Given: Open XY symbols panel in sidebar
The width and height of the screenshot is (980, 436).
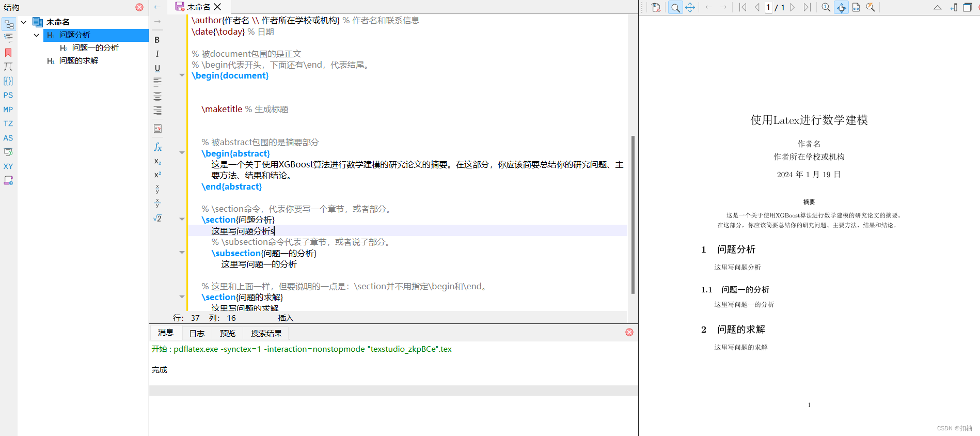Looking at the screenshot, I should 8,166.
